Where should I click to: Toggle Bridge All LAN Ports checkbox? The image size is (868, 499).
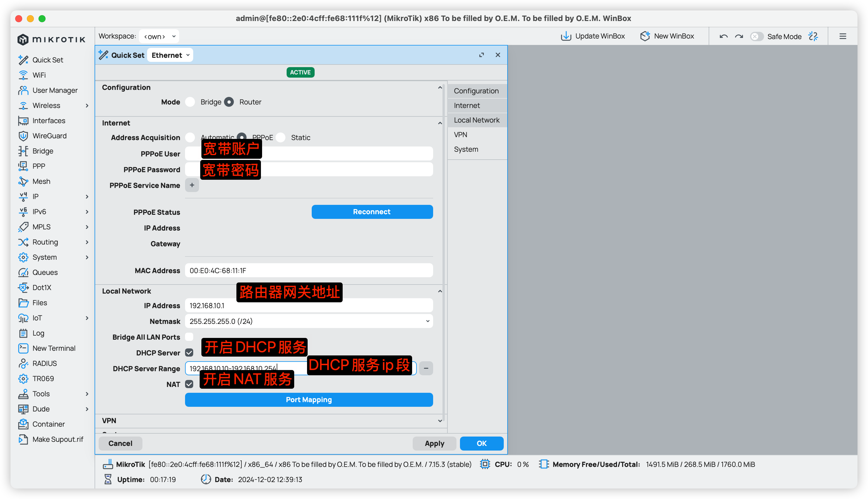[x=189, y=336]
